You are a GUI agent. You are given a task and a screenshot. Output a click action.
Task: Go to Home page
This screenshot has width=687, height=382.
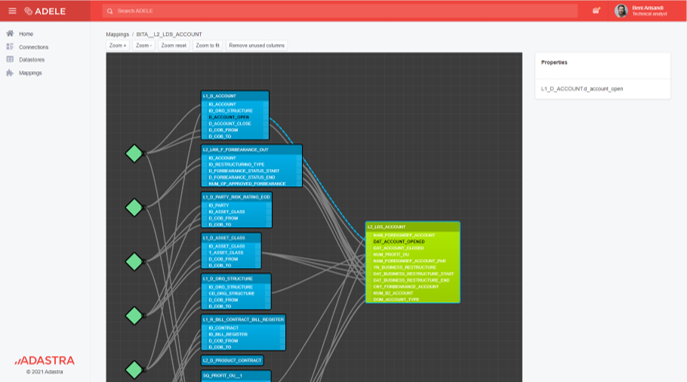pos(26,34)
